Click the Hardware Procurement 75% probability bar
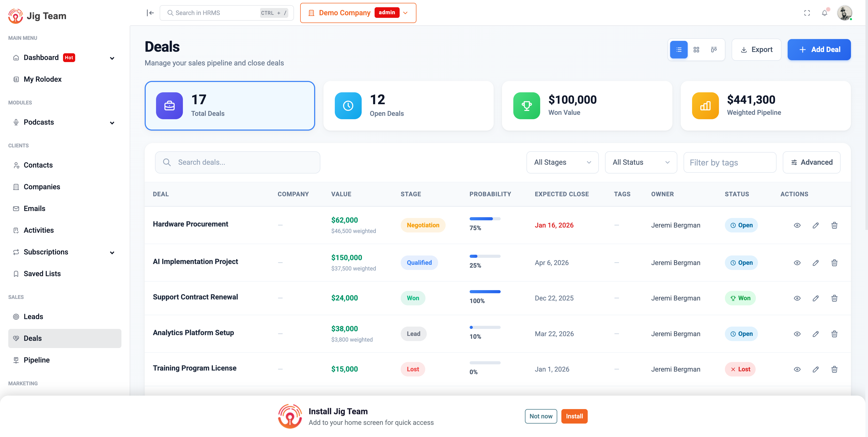This screenshot has height=437, width=868. pyautogui.click(x=485, y=219)
